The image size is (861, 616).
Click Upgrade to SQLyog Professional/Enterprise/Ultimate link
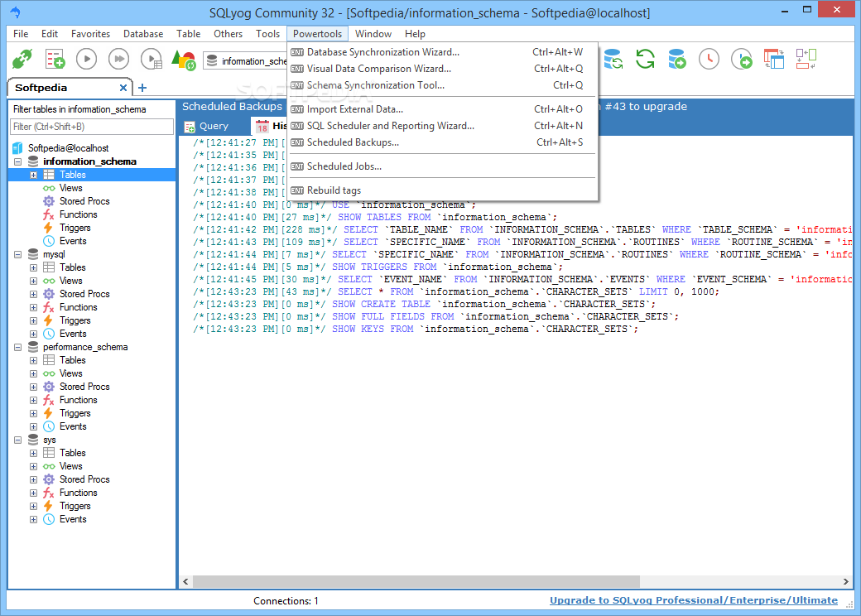point(694,600)
